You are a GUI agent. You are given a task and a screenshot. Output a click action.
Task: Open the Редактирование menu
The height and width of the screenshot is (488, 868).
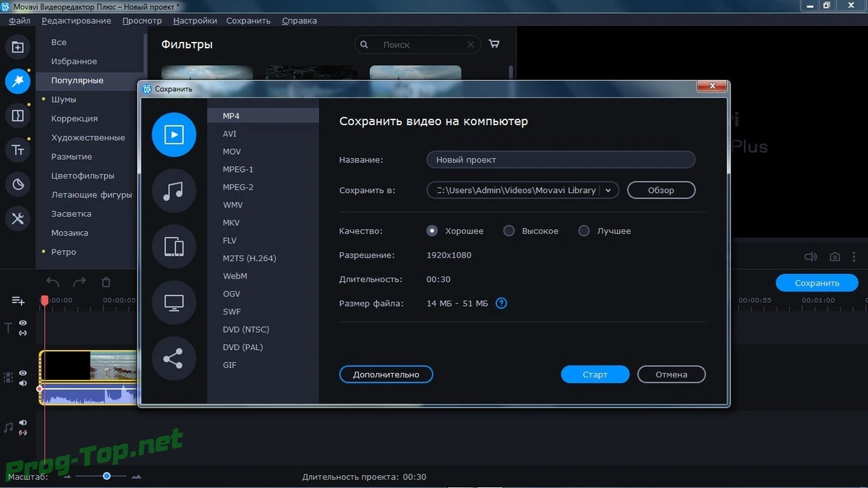click(77, 20)
